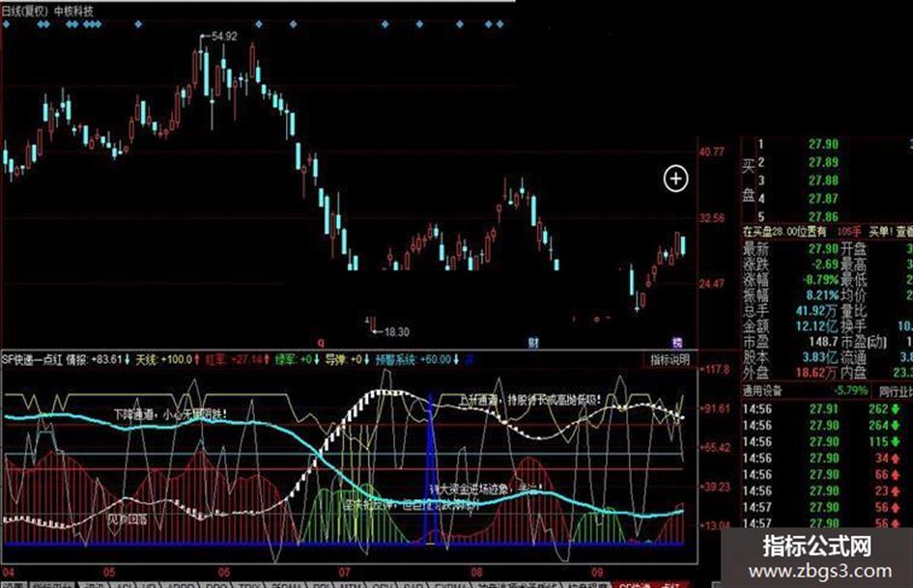Click the blue icon after 预警系统 value
Screen dimensions: 913x588
pyautogui.click(x=469, y=360)
